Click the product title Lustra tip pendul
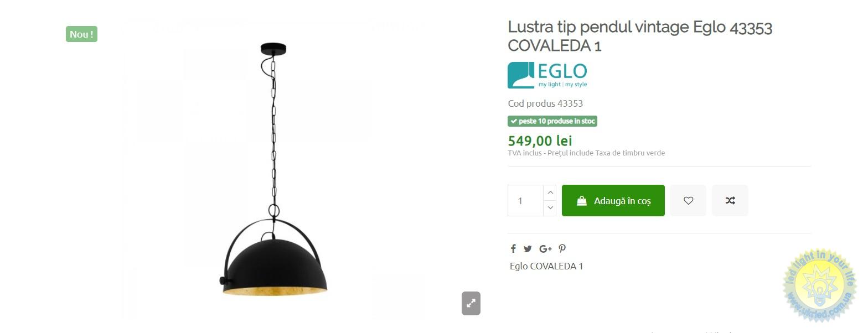The image size is (868, 333). coord(640,36)
